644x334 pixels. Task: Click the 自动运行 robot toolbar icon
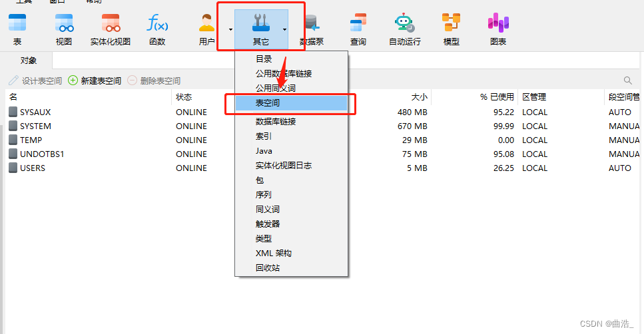405,23
